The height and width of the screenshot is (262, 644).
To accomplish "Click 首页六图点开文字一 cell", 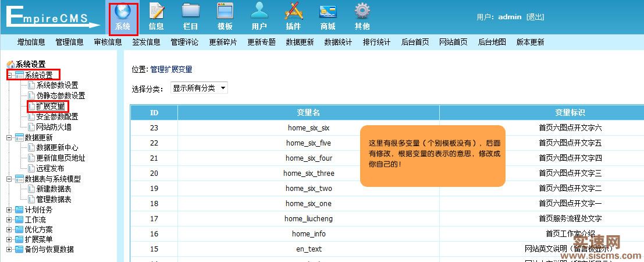I will [x=570, y=204].
